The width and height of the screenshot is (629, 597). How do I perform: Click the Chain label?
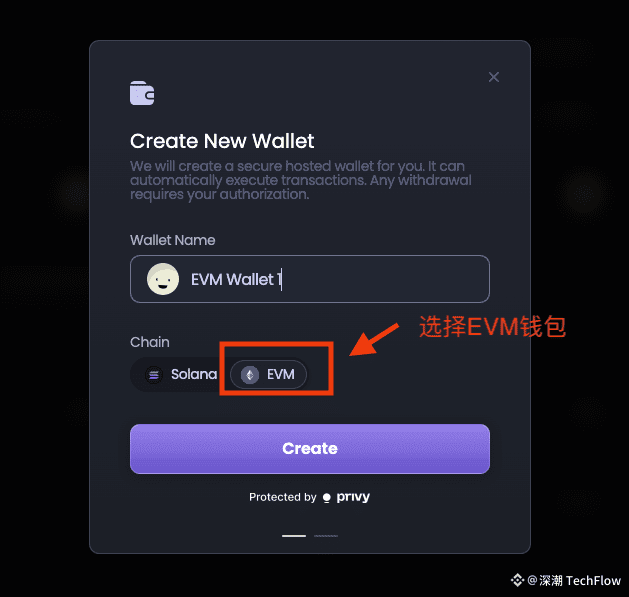click(x=150, y=342)
